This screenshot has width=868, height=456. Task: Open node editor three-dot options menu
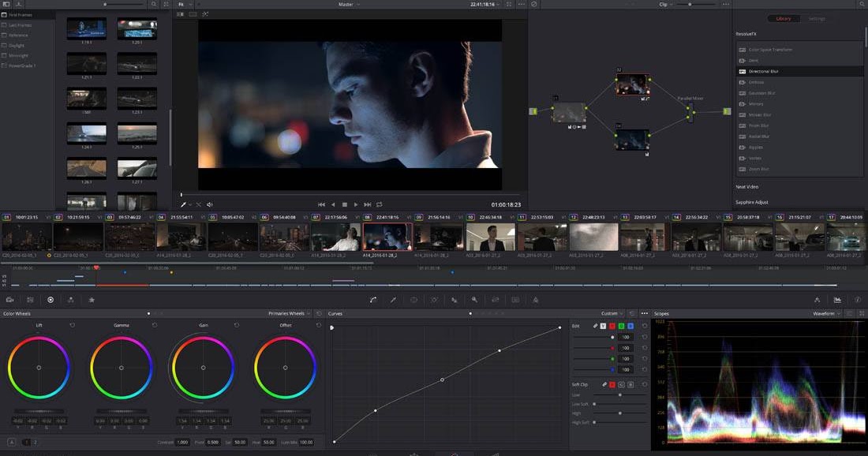[725, 5]
